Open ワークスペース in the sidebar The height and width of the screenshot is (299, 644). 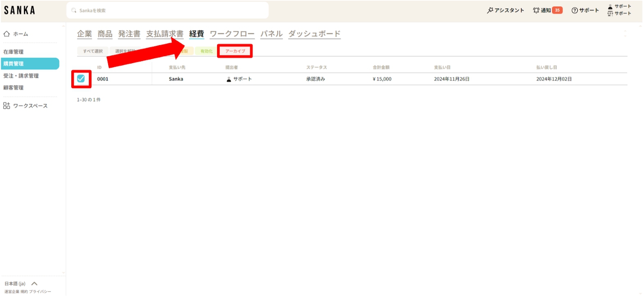click(x=30, y=106)
